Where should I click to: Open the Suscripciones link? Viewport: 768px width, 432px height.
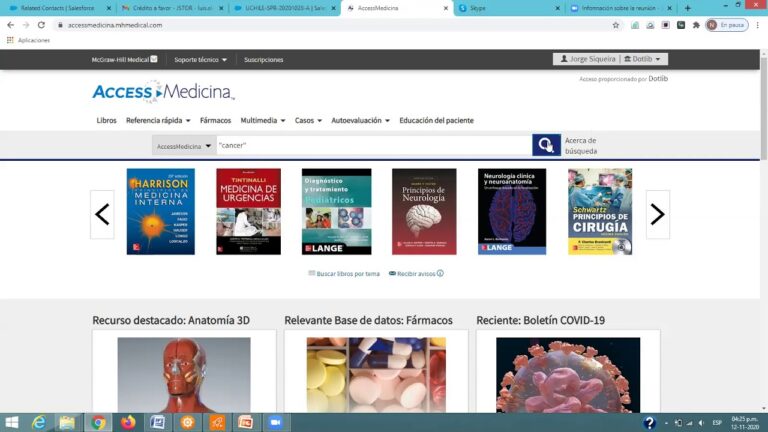click(x=264, y=60)
